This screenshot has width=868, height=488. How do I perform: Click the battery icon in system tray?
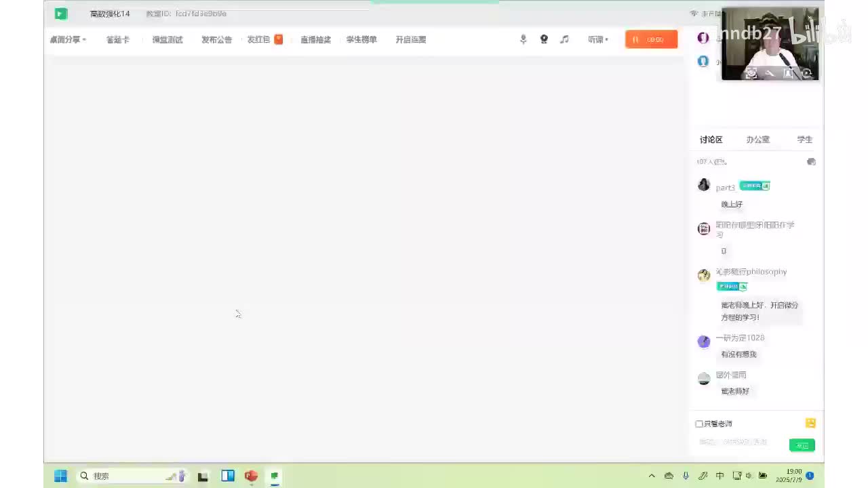coord(763,476)
